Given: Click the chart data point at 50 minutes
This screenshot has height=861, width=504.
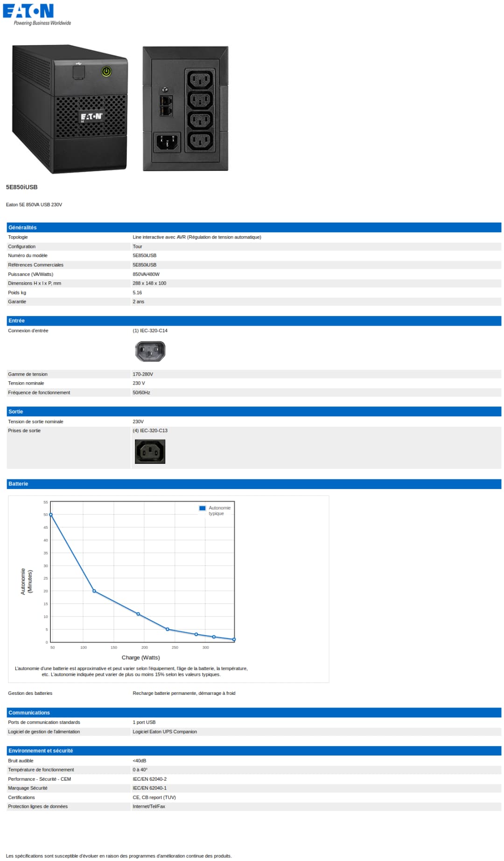Looking at the screenshot, I should tap(51, 515).
